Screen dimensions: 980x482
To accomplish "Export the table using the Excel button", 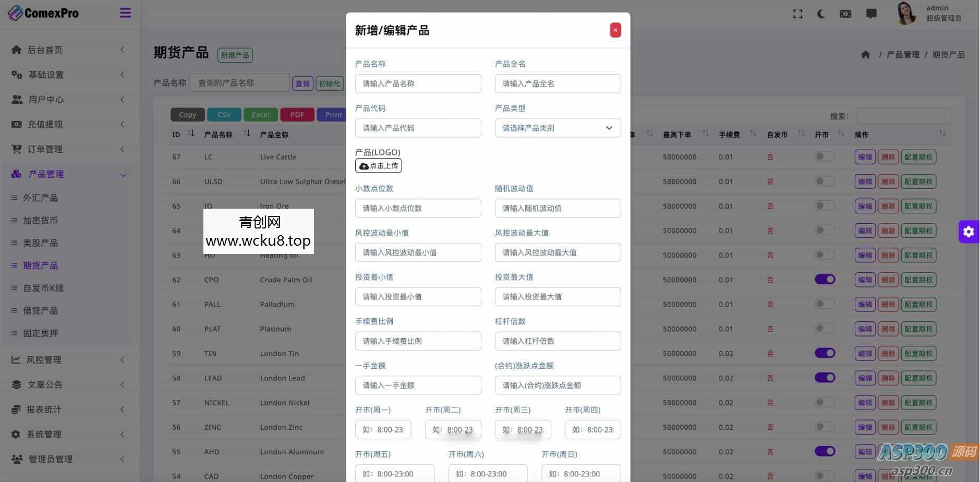I will coord(260,114).
